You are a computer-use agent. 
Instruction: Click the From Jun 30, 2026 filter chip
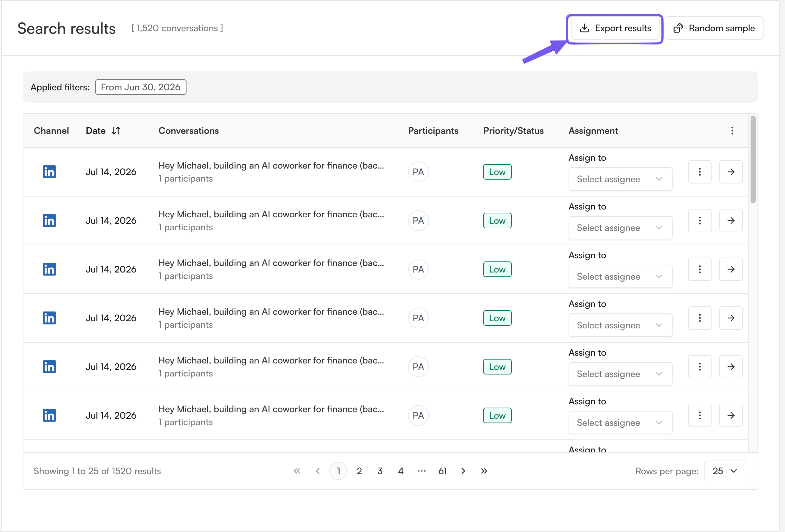pyautogui.click(x=140, y=87)
